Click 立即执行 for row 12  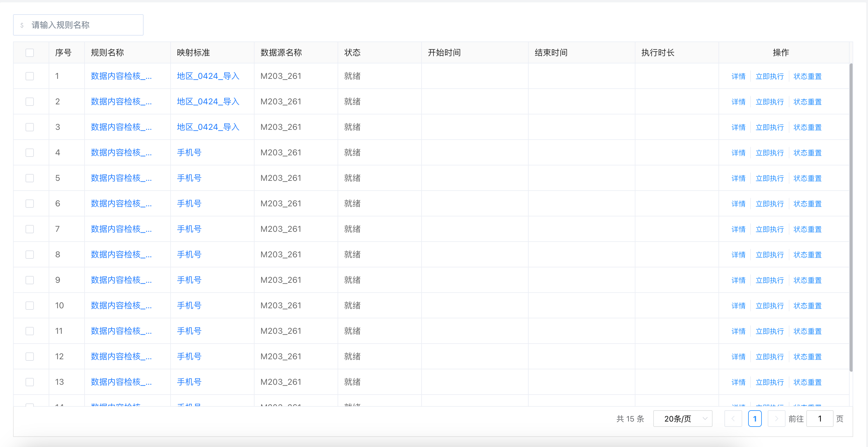pos(769,357)
